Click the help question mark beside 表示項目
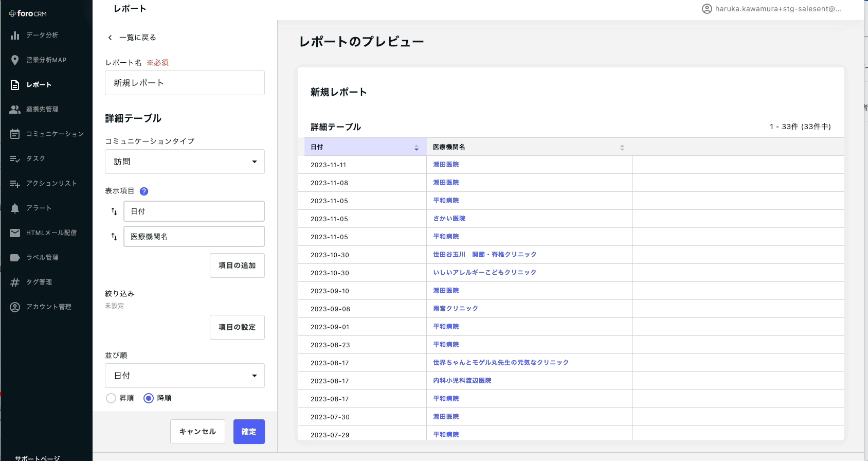Image resolution: width=868 pixels, height=461 pixels. (x=144, y=191)
